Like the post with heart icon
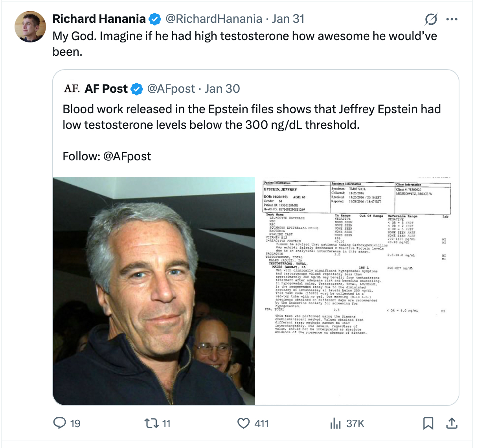 [244, 423]
